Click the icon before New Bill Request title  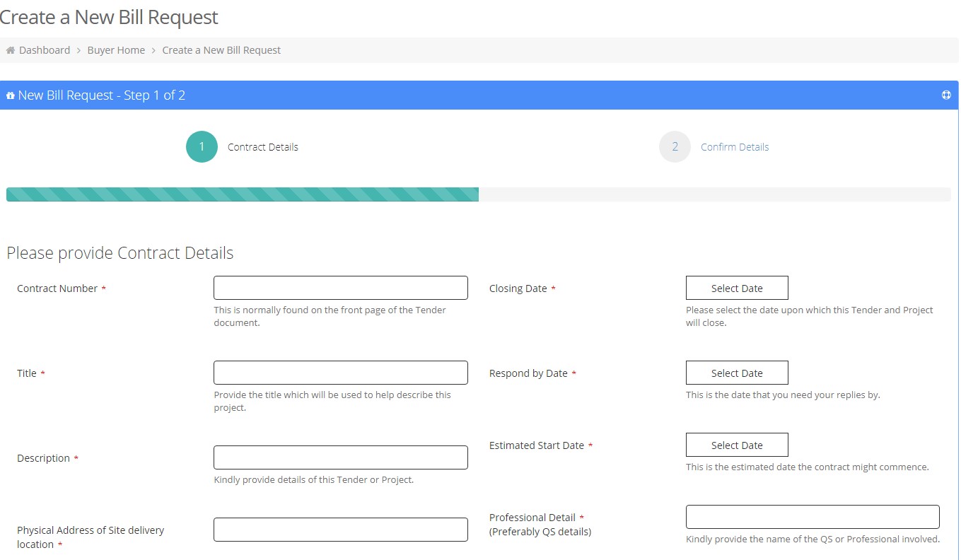pos(10,95)
